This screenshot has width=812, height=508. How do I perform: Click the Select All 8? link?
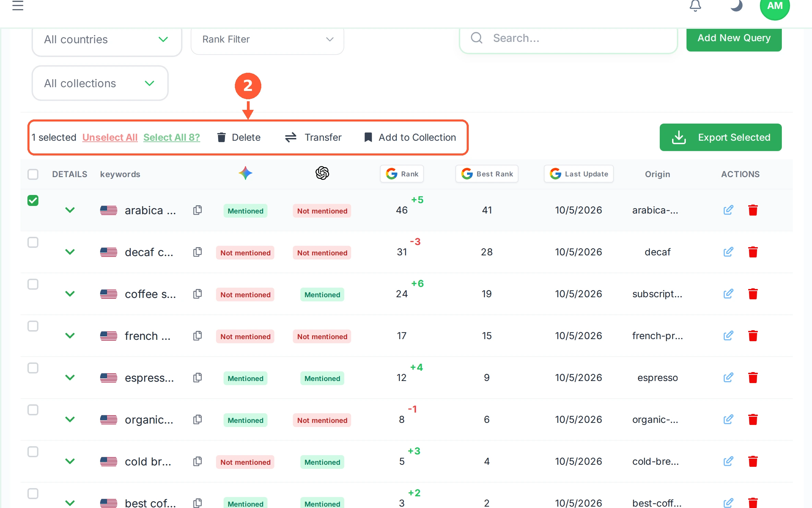click(x=171, y=137)
